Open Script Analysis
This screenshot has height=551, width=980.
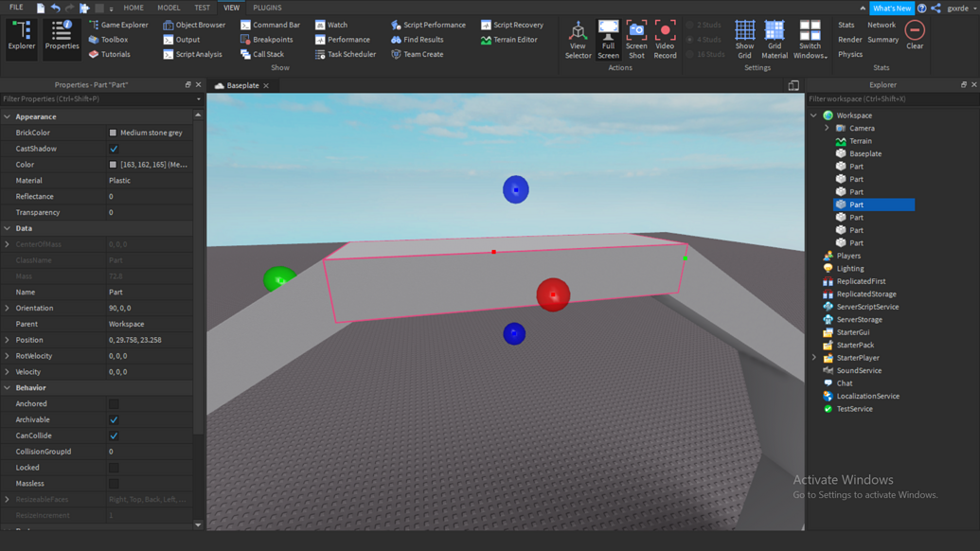192,54
